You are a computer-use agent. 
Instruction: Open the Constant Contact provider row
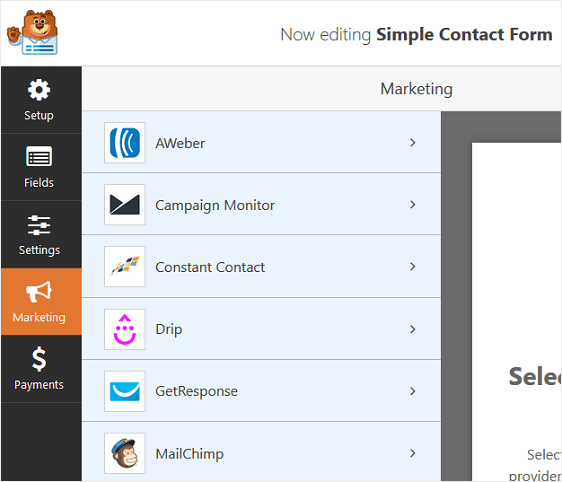click(261, 267)
